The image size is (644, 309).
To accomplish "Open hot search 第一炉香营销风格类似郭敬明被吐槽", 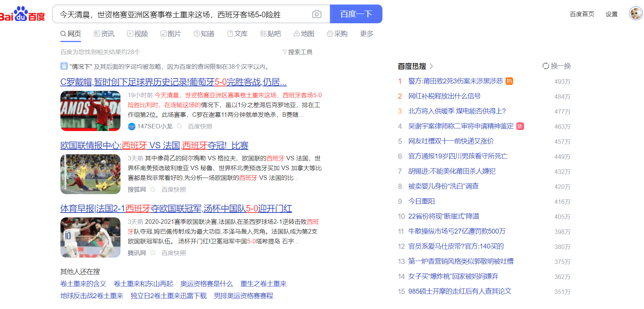I will click(x=461, y=261).
